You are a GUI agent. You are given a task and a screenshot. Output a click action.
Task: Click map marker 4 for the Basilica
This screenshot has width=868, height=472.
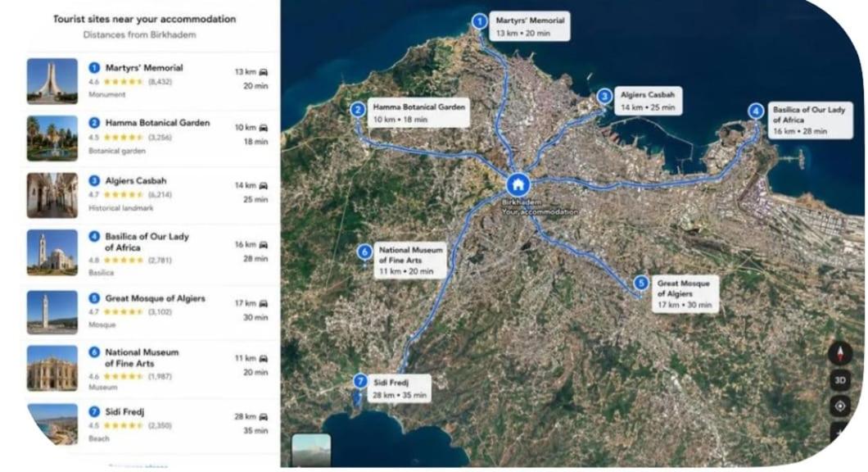pos(756,111)
